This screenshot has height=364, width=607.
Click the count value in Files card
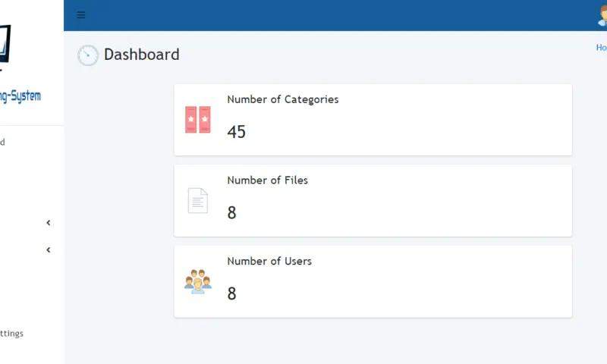click(231, 213)
